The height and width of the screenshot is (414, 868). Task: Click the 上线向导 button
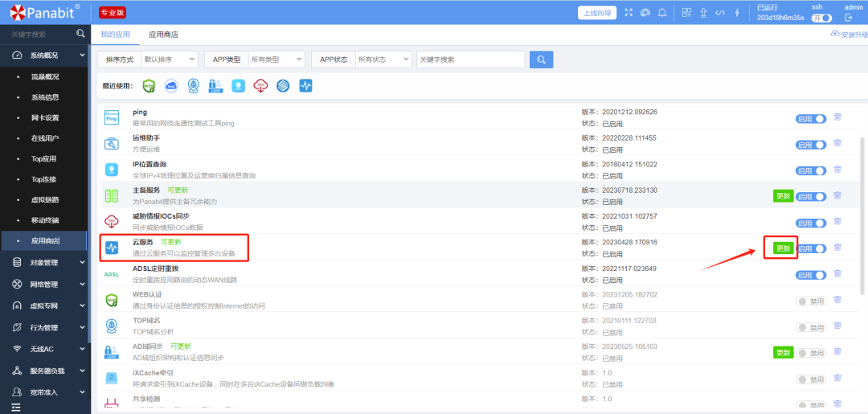[597, 13]
